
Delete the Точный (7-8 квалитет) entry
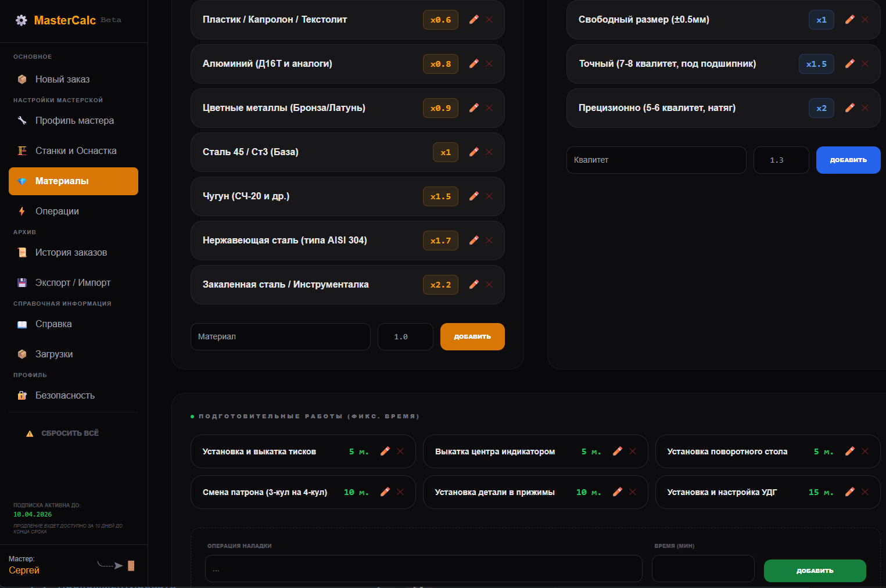pos(865,64)
